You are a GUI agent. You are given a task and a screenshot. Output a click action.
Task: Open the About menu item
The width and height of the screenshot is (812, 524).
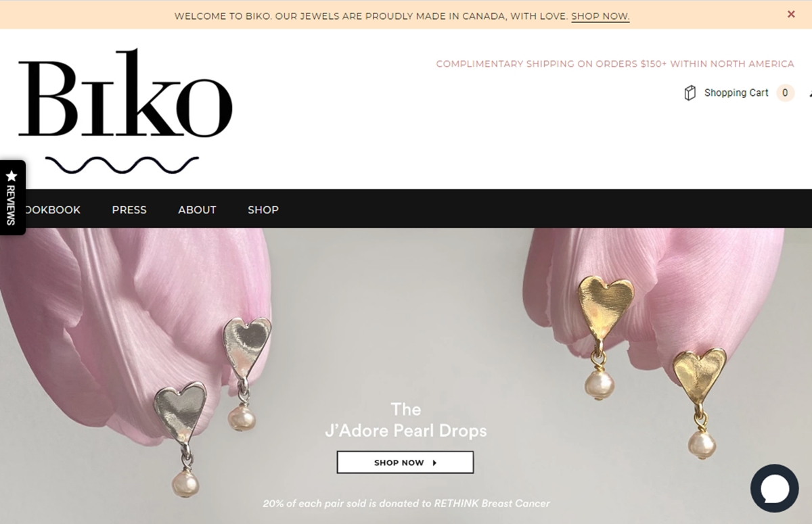[x=197, y=210]
